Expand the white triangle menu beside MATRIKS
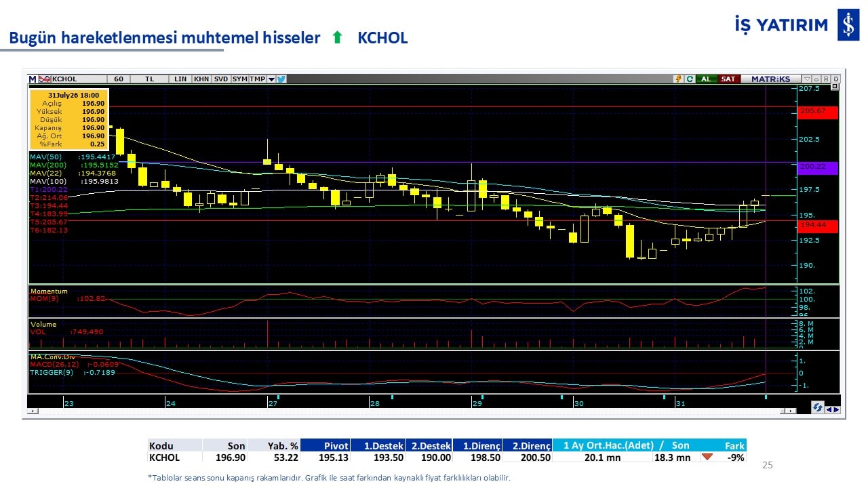Image resolution: width=868 pixels, height=488 pixels. [806, 79]
